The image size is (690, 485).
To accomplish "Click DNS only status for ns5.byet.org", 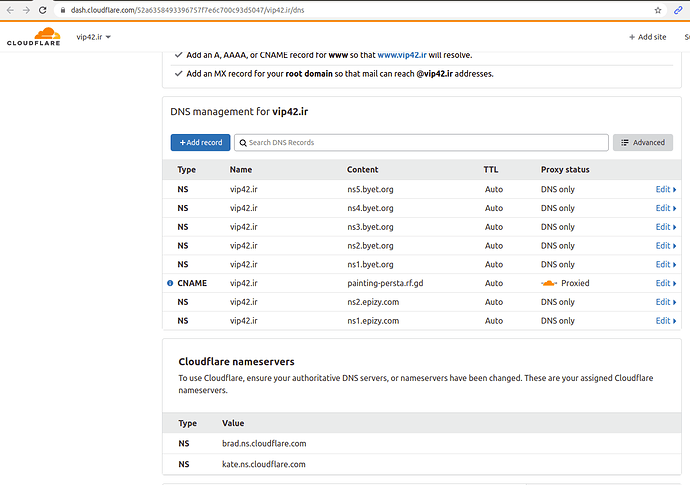I will (558, 189).
